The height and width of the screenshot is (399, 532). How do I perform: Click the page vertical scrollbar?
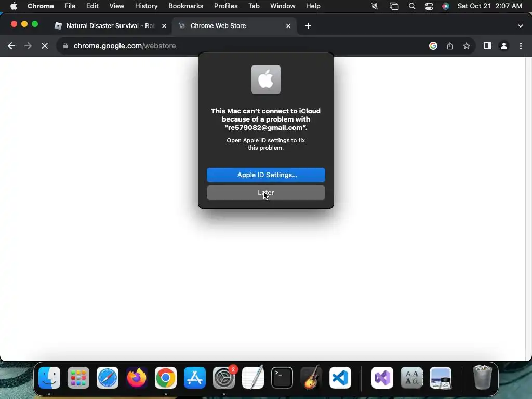(528, 209)
